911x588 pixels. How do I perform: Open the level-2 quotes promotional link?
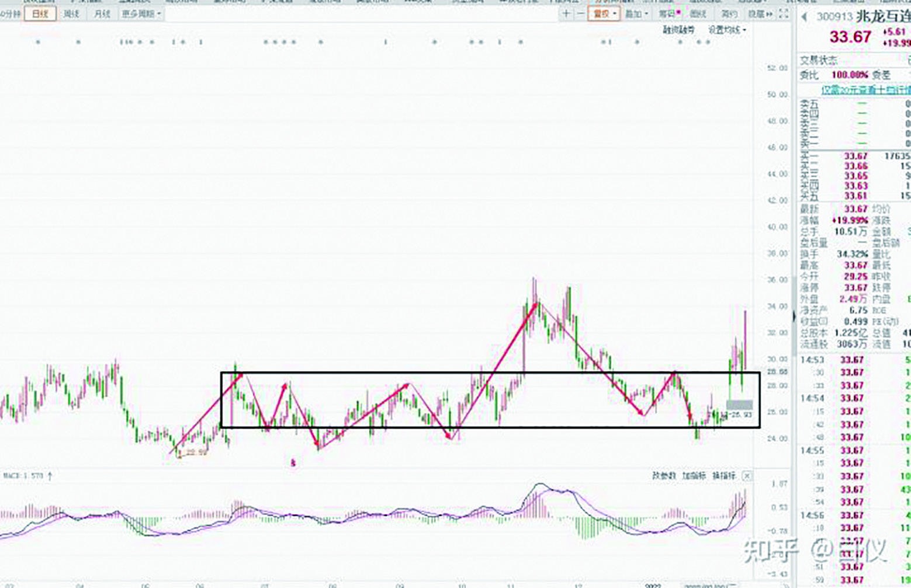click(x=865, y=90)
